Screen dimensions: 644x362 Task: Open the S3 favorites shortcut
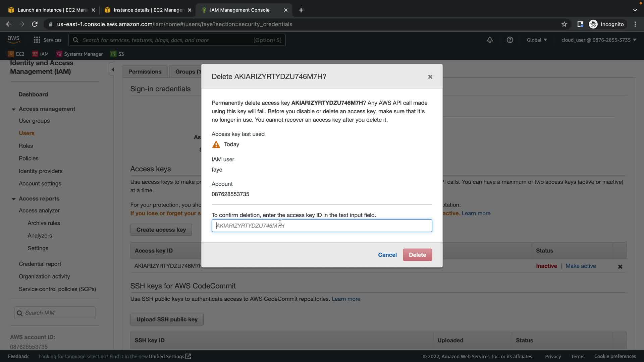(x=117, y=54)
